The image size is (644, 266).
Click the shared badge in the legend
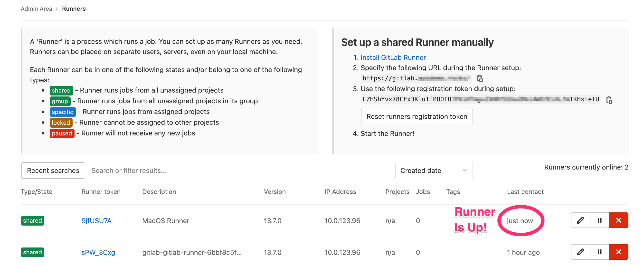(61, 91)
